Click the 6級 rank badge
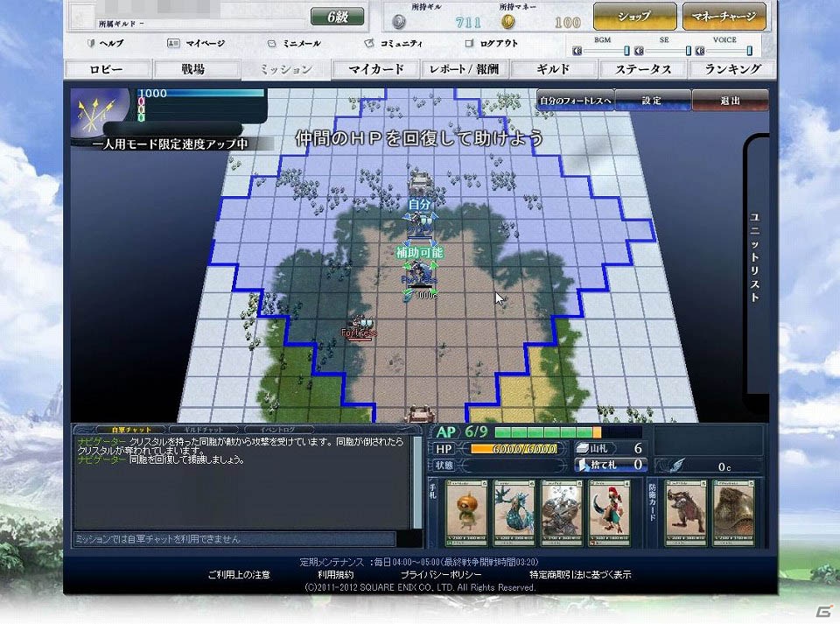Screen dimensions: 840x624 (x=338, y=17)
